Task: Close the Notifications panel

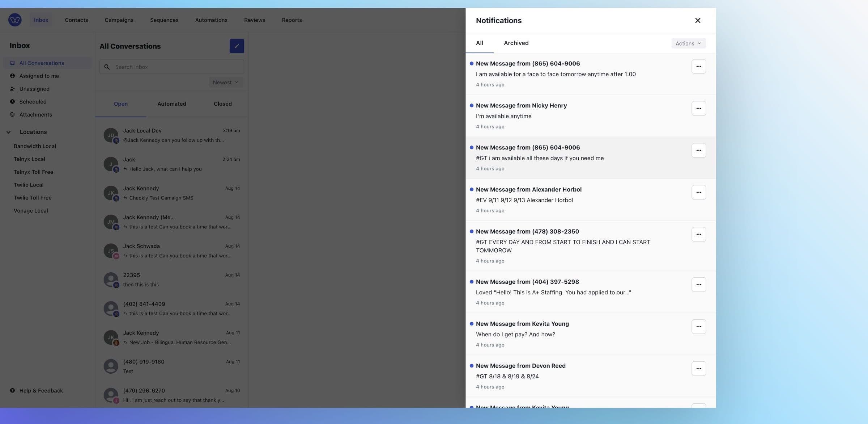Action: [698, 20]
